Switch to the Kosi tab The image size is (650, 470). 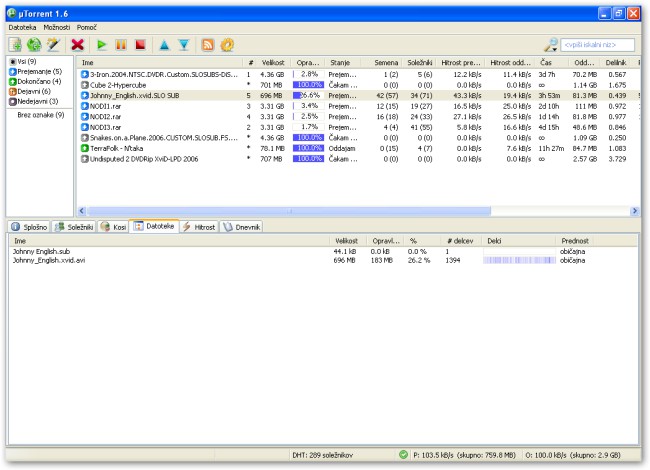click(x=113, y=227)
